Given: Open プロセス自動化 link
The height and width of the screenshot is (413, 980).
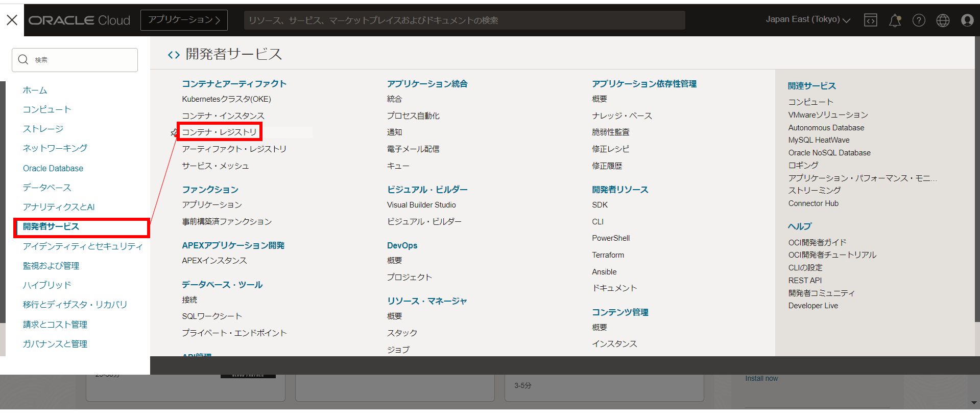Looking at the screenshot, I should (x=413, y=116).
